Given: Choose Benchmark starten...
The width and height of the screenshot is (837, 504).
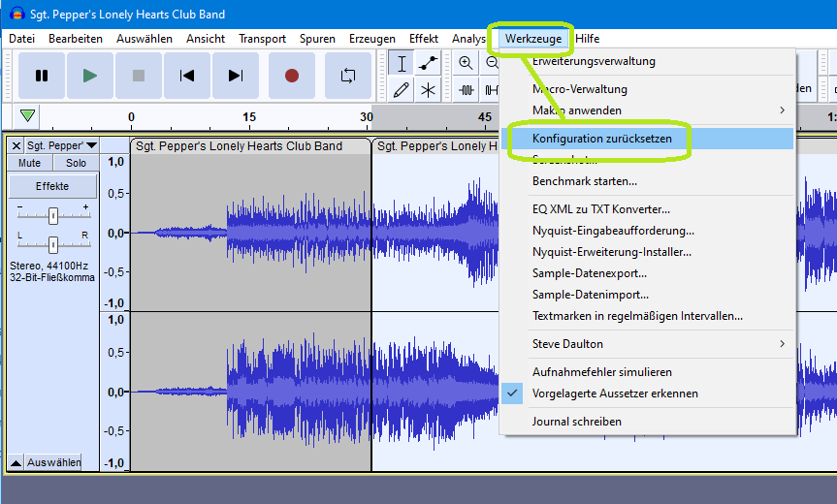Looking at the screenshot, I should tap(648, 181).
